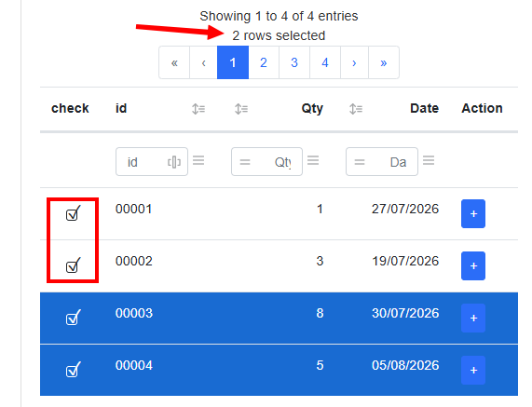Open filter menu beside the Qty input
Screen dimensions: 532x407
click(313, 160)
